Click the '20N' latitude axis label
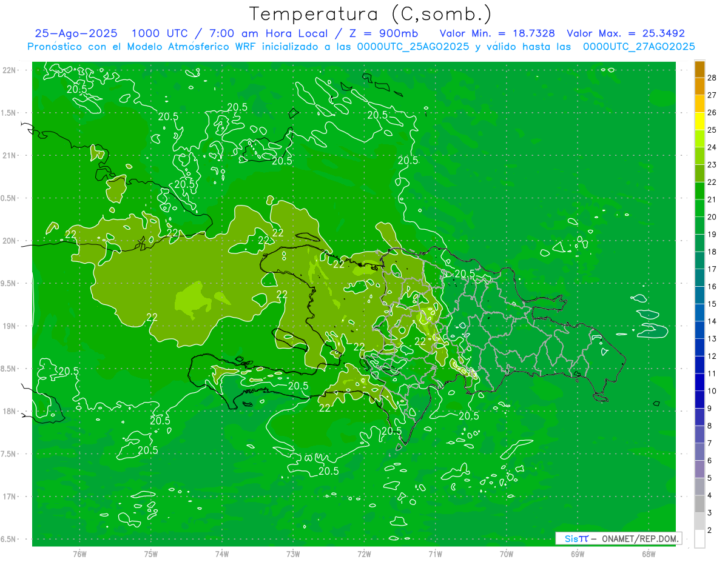Image resolution: width=728 pixels, height=562 pixels. click(10, 241)
